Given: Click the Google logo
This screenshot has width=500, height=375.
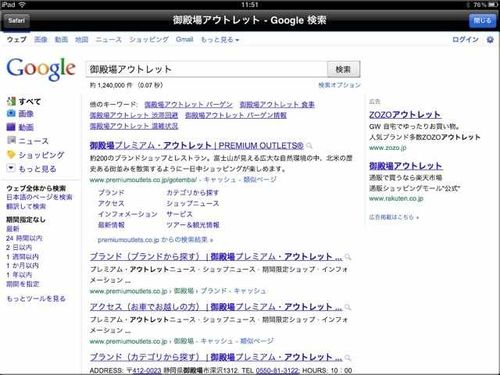Looking at the screenshot, I should pyautogui.click(x=41, y=69).
